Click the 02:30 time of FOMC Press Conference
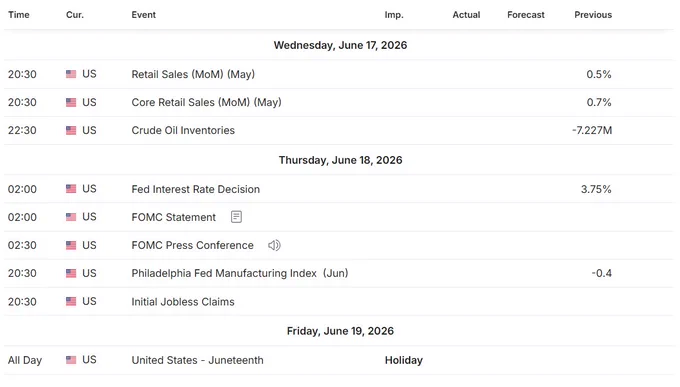The image size is (680, 387). [22, 245]
